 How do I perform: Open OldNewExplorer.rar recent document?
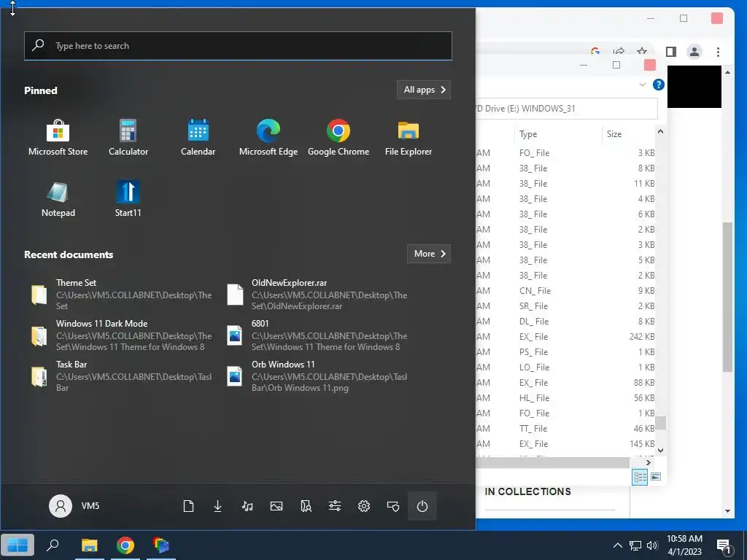[317, 295]
